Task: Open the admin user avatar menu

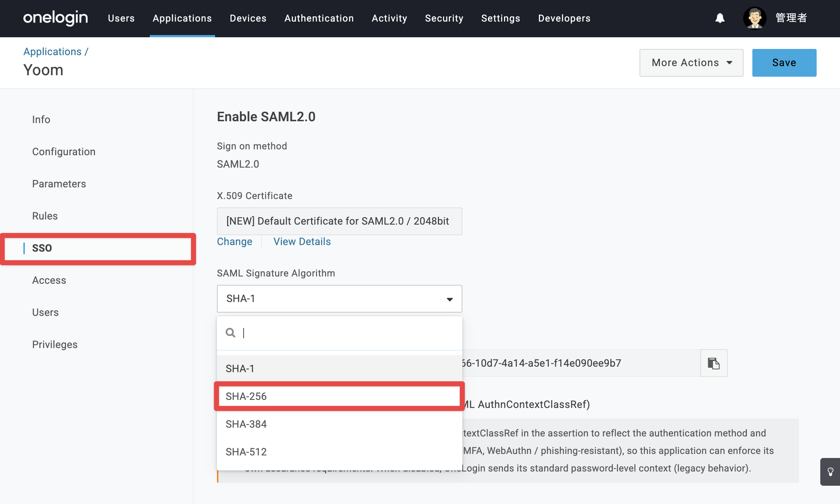Action: click(755, 18)
